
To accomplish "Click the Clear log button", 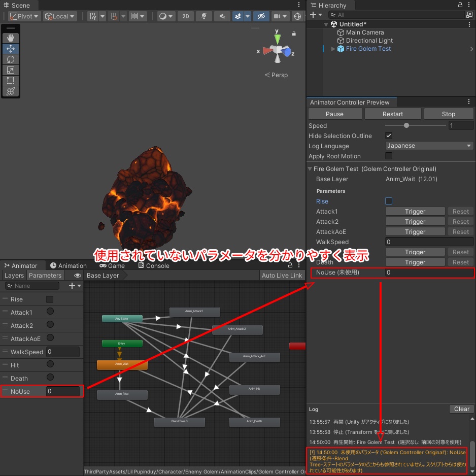I will click(x=461, y=409).
